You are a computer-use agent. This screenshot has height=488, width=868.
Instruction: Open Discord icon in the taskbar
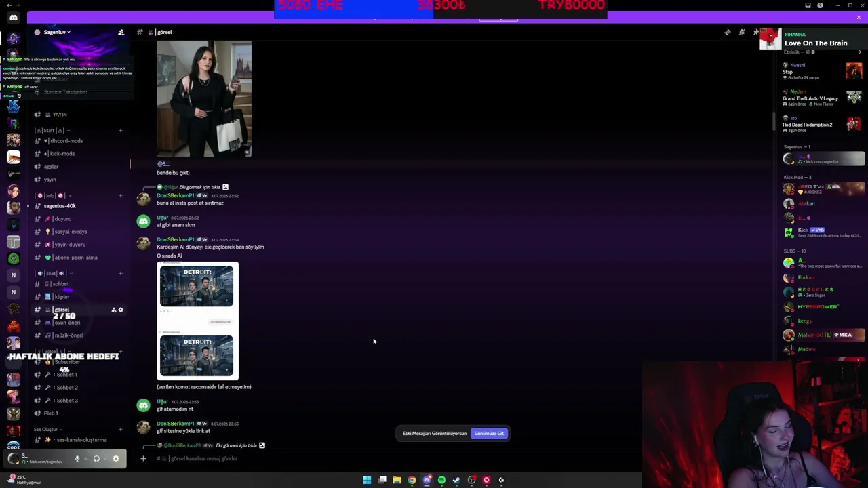(x=427, y=480)
